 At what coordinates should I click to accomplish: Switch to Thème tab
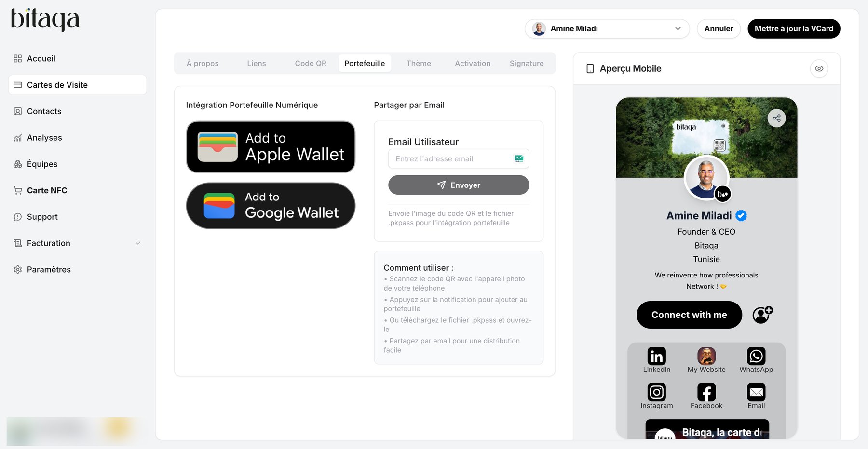click(x=419, y=63)
